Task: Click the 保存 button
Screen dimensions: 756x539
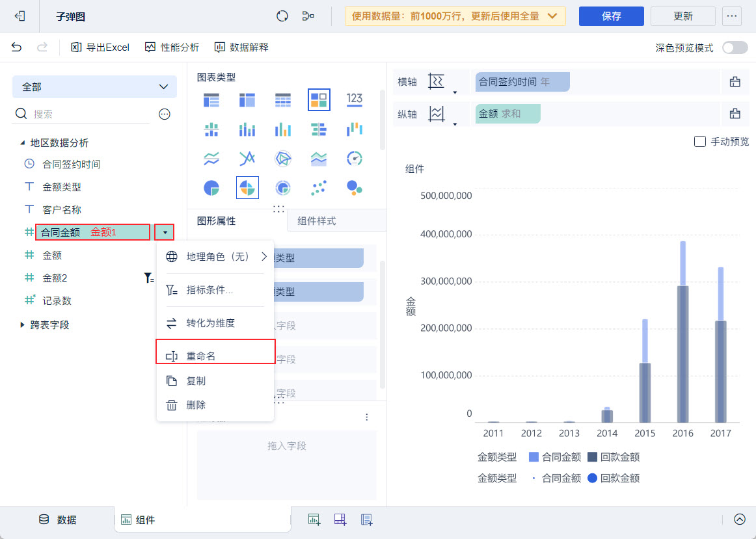Action: click(x=612, y=16)
